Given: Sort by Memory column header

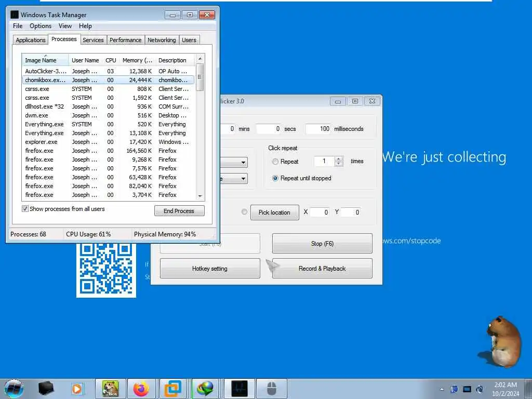Looking at the screenshot, I should (x=137, y=60).
